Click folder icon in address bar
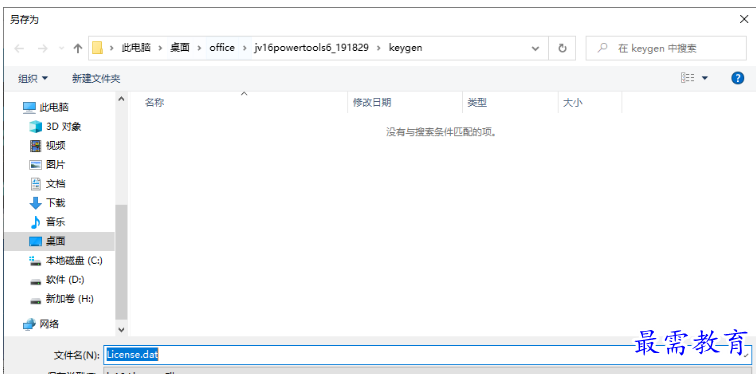Viewport: 756px width, 374px height. 97,48
